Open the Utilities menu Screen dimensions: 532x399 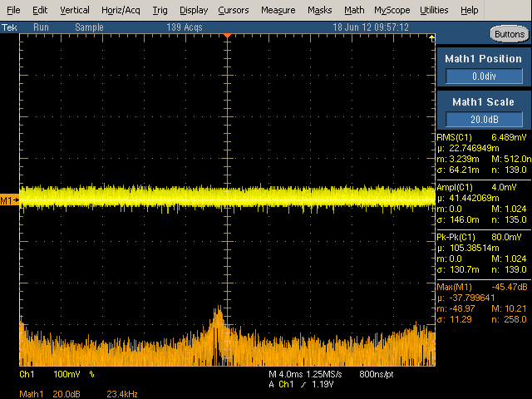tap(434, 10)
